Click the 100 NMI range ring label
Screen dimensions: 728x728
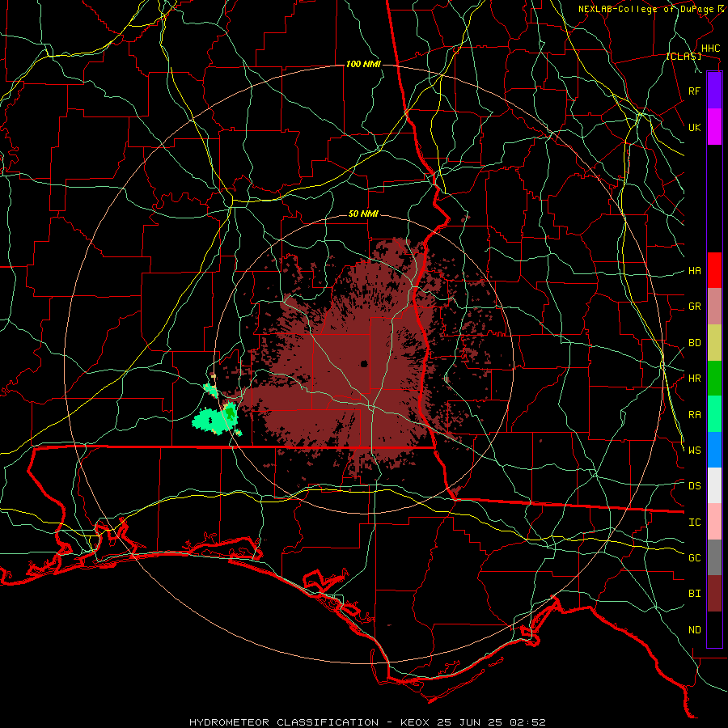(x=363, y=64)
